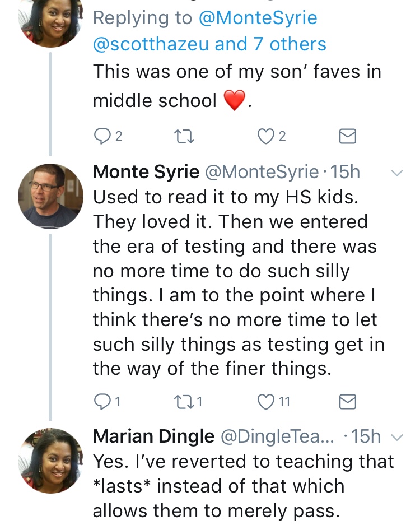Tap the top reply avatar photo
The width and height of the screenshot is (420, 525).
pyautogui.click(x=50, y=20)
